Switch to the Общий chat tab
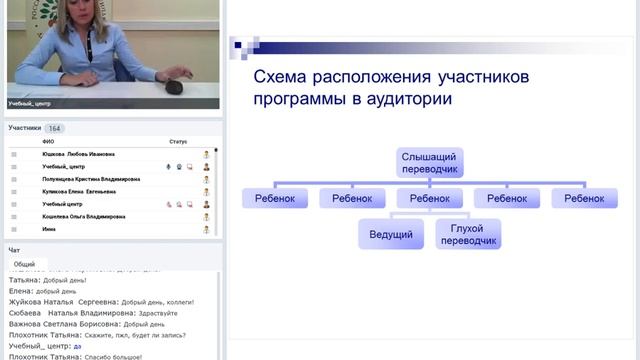640x360 pixels. coord(24,264)
